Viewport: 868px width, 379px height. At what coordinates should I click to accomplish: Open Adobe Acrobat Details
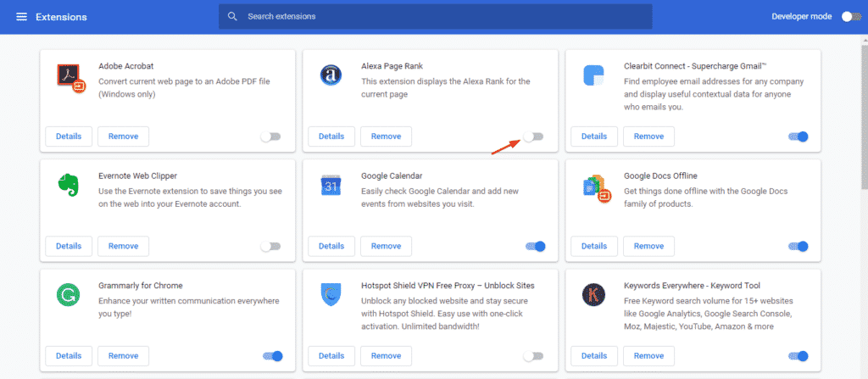(x=69, y=137)
